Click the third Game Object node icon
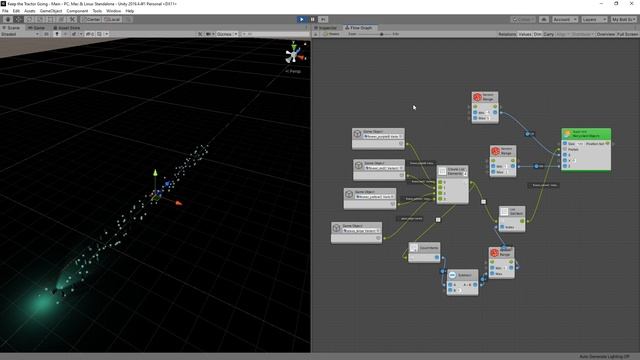 tap(349, 194)
